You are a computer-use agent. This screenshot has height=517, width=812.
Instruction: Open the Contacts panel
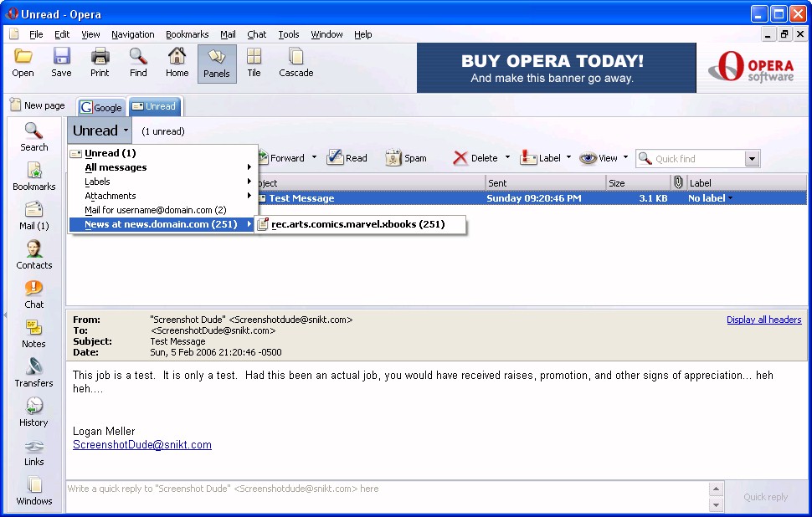[33, 254]
